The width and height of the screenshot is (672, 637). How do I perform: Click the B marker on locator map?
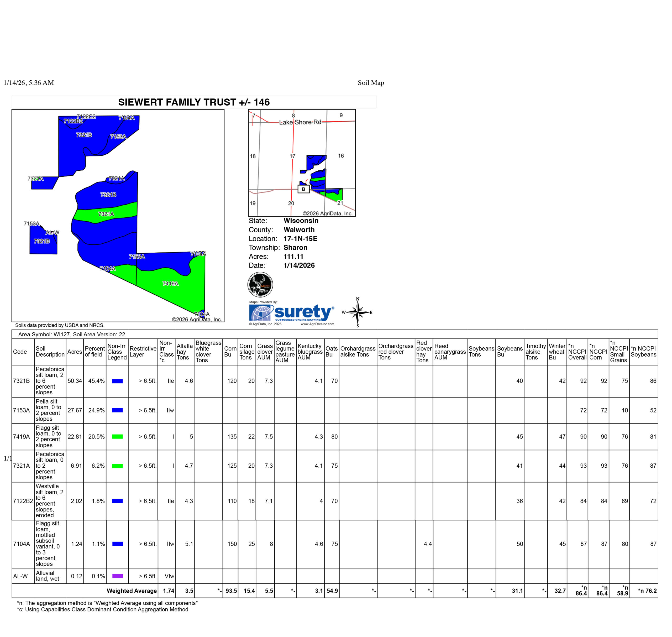[303, 189]
